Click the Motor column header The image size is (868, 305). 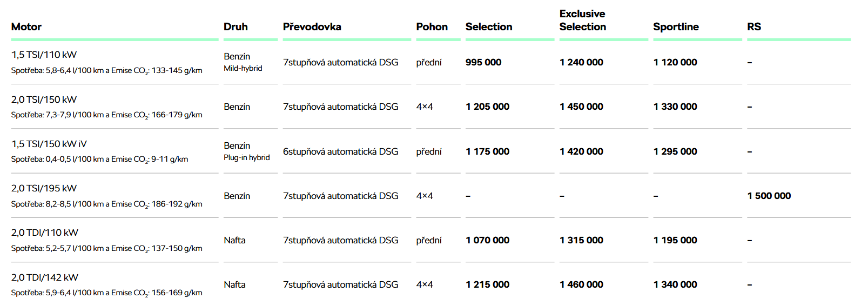tap(26, 26)
